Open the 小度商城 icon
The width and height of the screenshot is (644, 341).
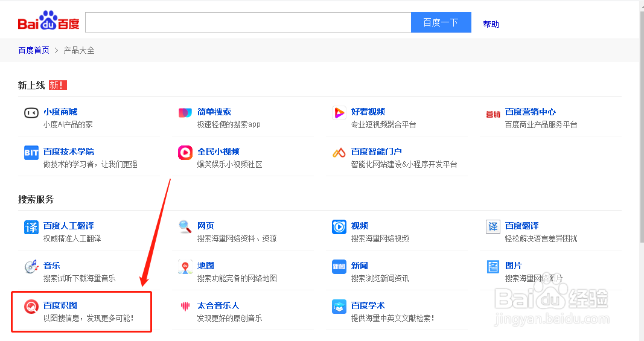(x=31, y=113)
